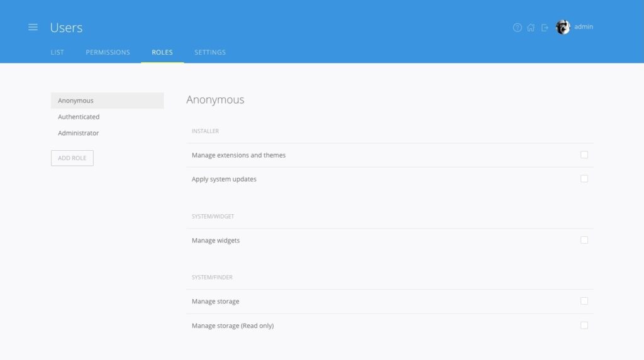
Task: Enable Manage extensions and themes checkbox
Action: point(584,155)
